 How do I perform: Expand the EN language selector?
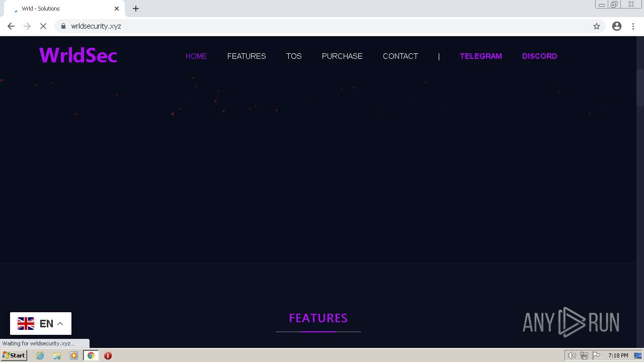pos(41,324)
